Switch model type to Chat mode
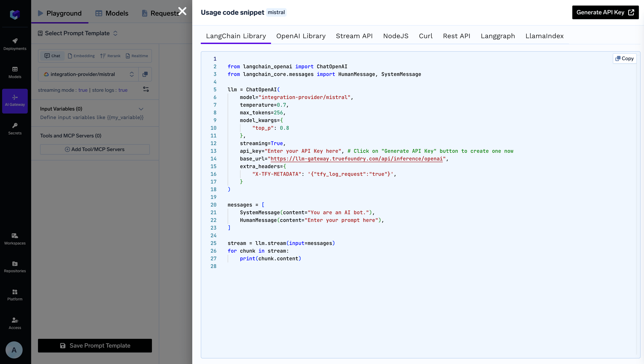The width and height of the screenshot is (644, 364). (x=52, y=56)
